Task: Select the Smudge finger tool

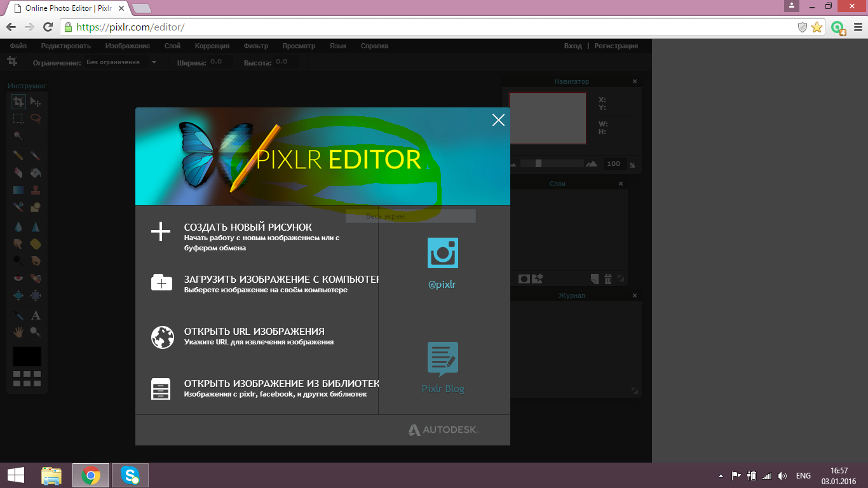Action: click(18, 243)
